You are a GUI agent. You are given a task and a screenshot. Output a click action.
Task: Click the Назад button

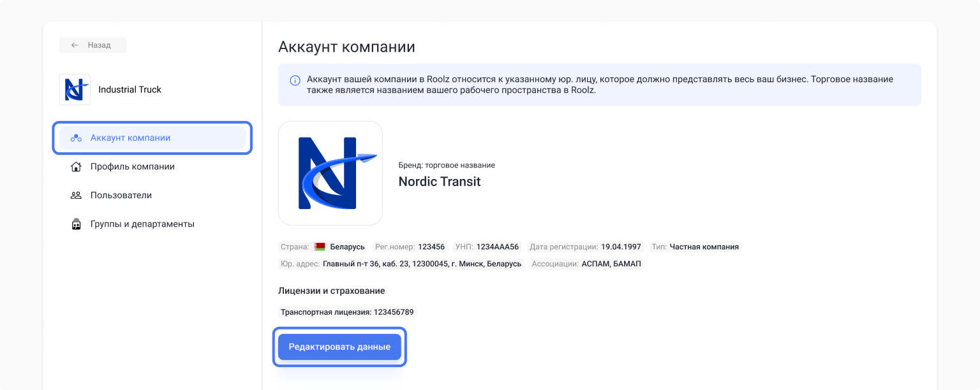(93, 45)
